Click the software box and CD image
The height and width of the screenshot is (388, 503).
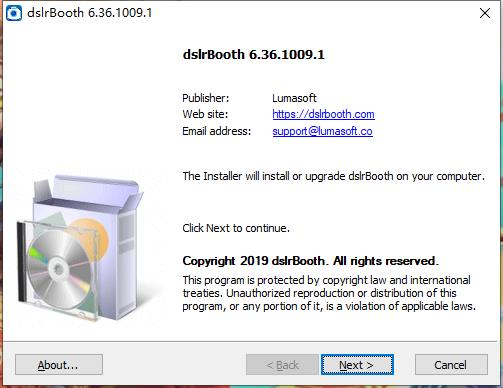[x=79, y=248]
